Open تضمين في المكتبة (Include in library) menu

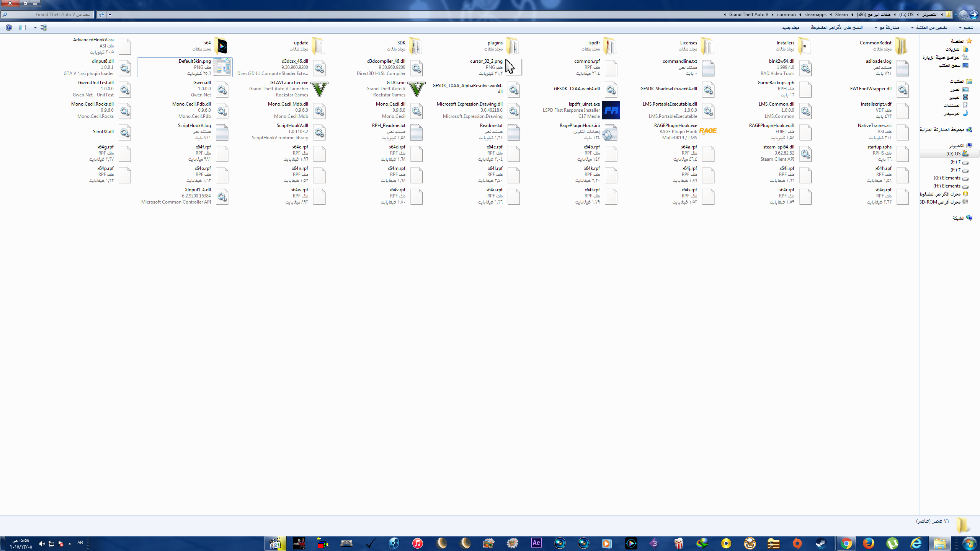(x=929, y=28)
